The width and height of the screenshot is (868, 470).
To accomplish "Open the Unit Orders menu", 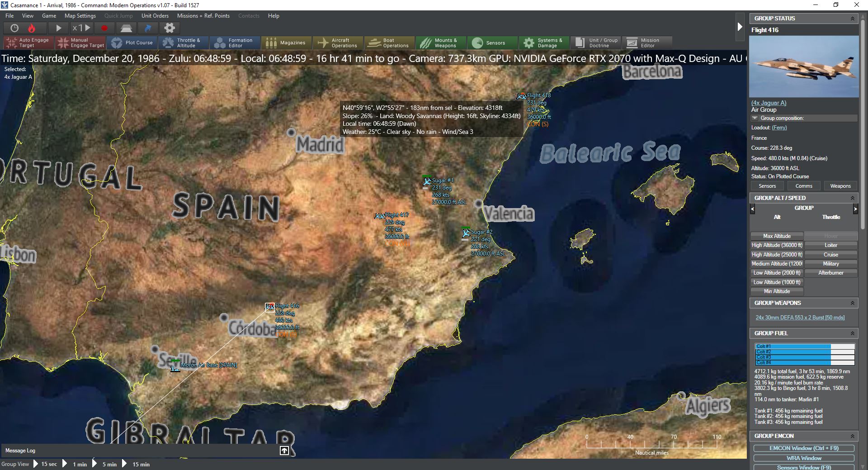I will [x=155, y=15].
